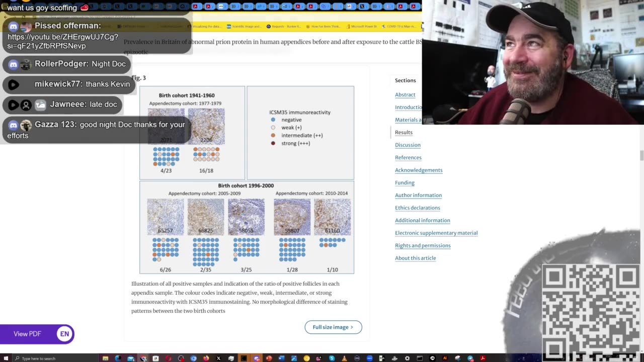Open the Additional information link

pyautogui.click(x=423, y=220)
